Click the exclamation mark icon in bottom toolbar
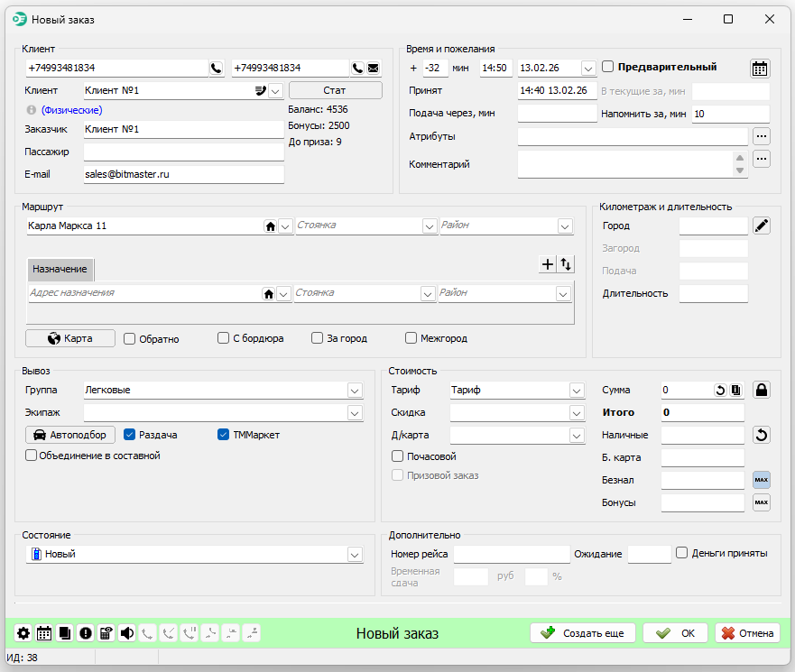This screenshot has height=672, width=795. coord(86,633)
